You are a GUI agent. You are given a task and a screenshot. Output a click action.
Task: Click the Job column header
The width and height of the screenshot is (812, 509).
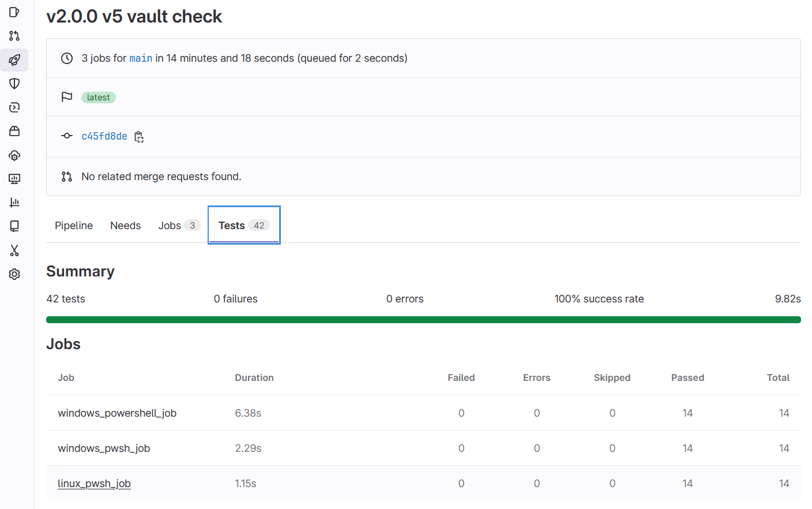66,378
